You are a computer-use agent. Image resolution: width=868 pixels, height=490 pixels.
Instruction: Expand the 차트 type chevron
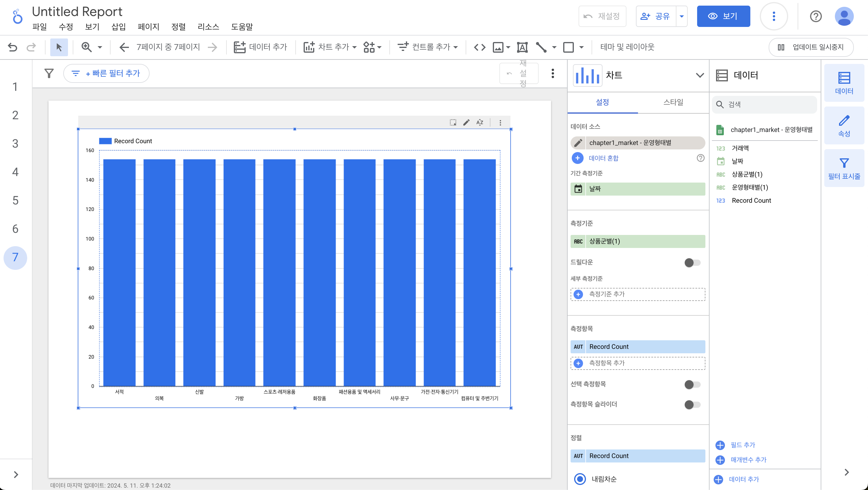tap(699, 75)
